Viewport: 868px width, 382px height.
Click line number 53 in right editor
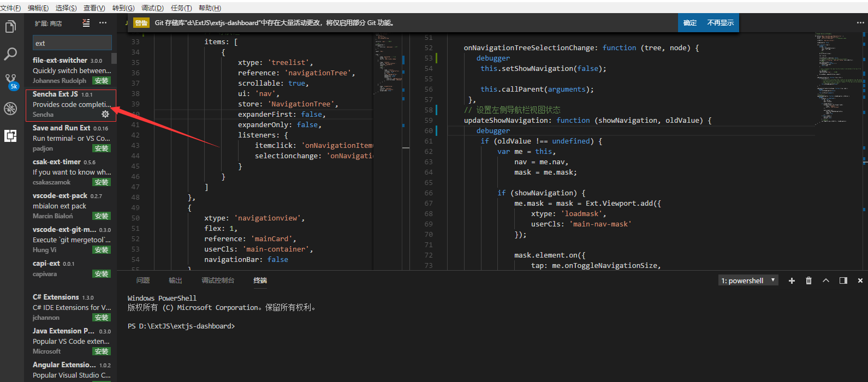tap(429, 58)
